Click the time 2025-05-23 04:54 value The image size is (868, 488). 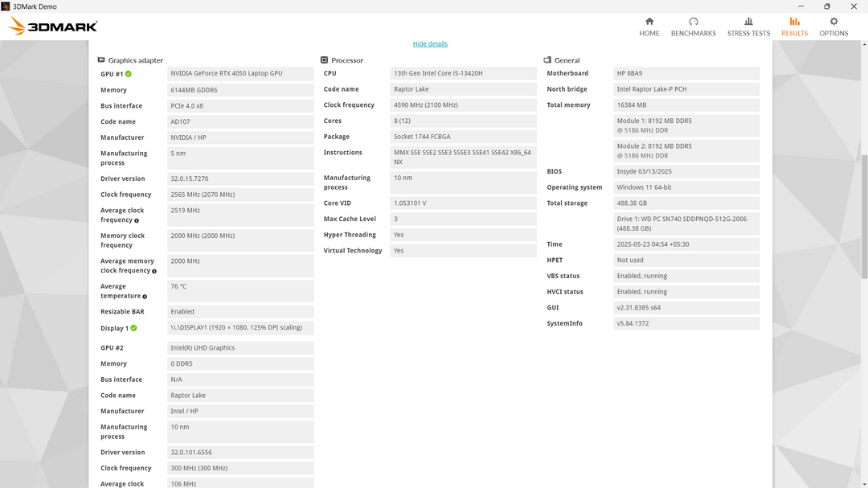(686, 244)
